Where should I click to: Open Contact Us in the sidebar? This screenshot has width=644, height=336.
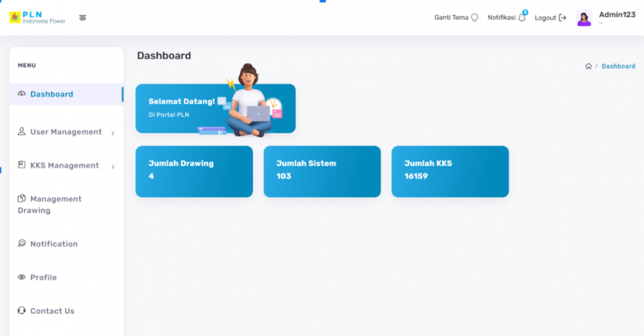[66, 311]
